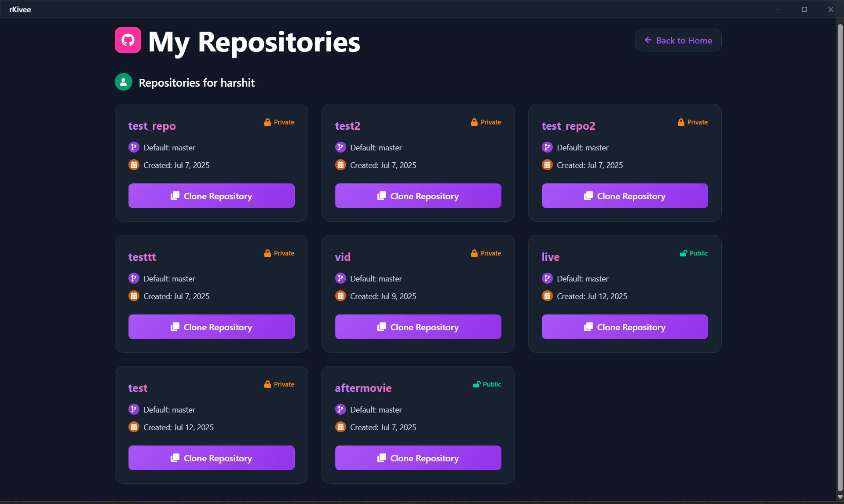Image resolution: width=844 pixels, height=504 pixels.
Task: Click the lock icon on test_repo card
Action: 267,122
